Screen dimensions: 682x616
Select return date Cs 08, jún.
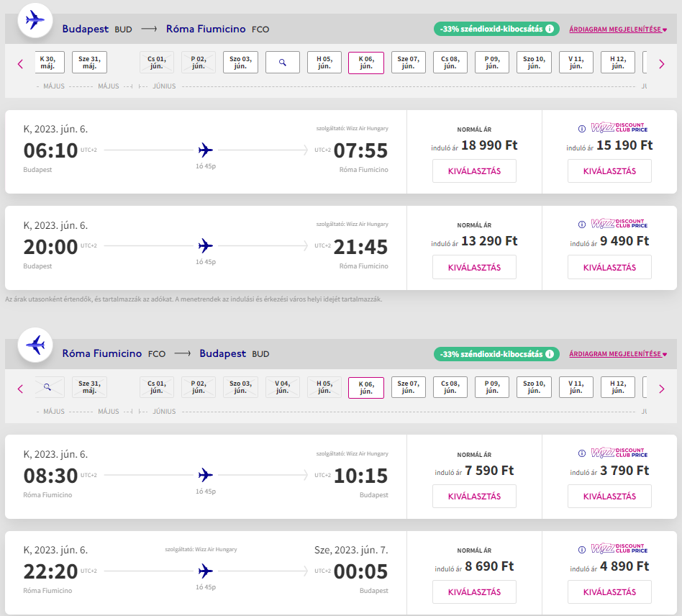(x=450, y=387)
